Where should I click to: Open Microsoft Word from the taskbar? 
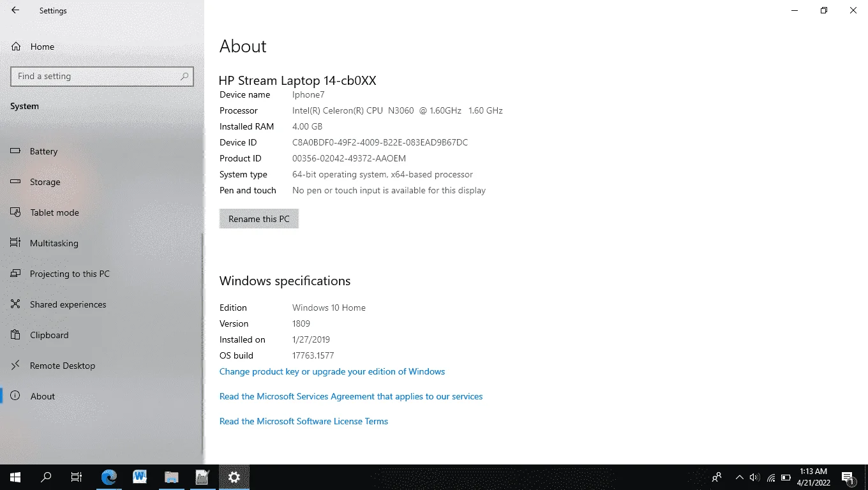click(140, 477)
